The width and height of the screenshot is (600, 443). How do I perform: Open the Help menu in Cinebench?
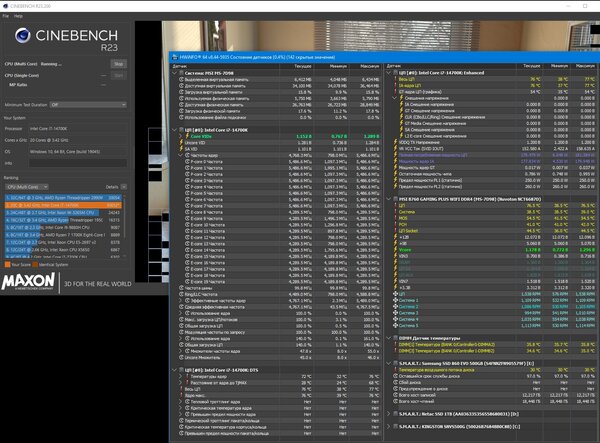[18, 16]
